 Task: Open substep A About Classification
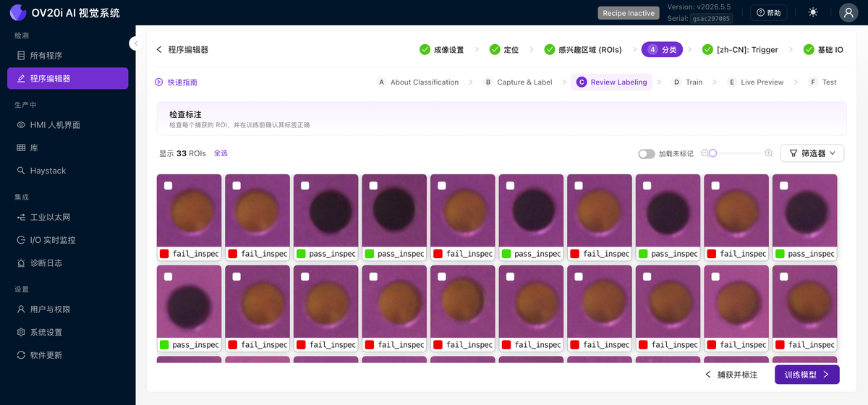[418, 82]
